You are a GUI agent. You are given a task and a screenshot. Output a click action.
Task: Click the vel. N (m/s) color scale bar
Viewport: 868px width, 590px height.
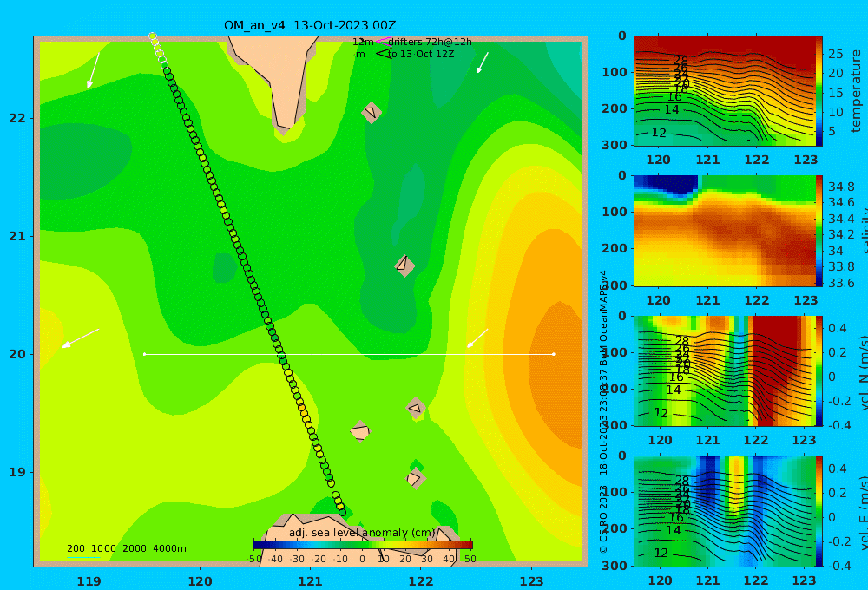click(819, 370)
